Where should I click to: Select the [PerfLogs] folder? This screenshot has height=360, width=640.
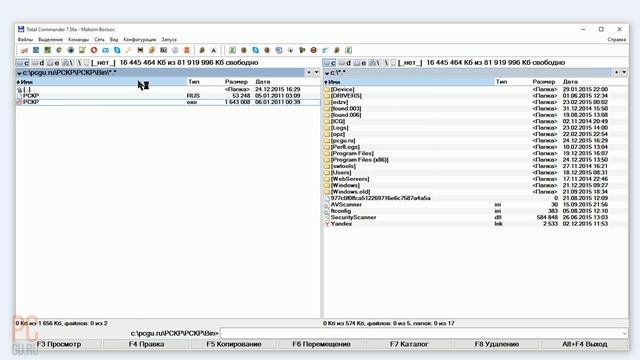[x=476, y=147]
